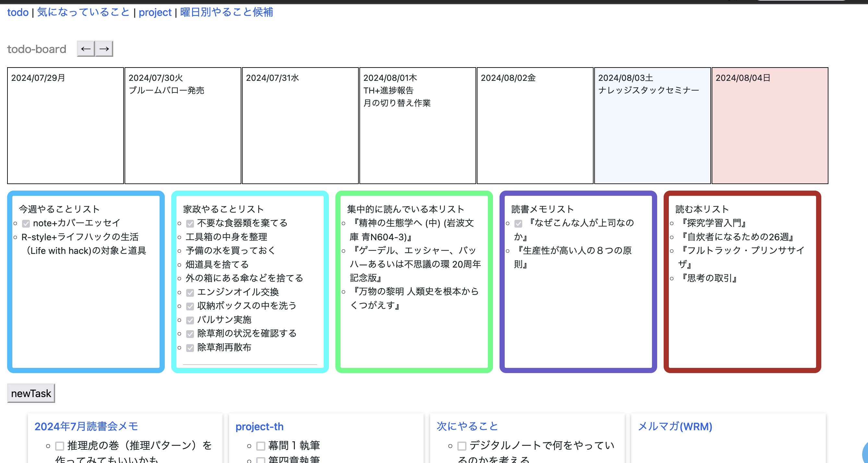Open the 2024年7月読書会メモ link

coord(87,426)
